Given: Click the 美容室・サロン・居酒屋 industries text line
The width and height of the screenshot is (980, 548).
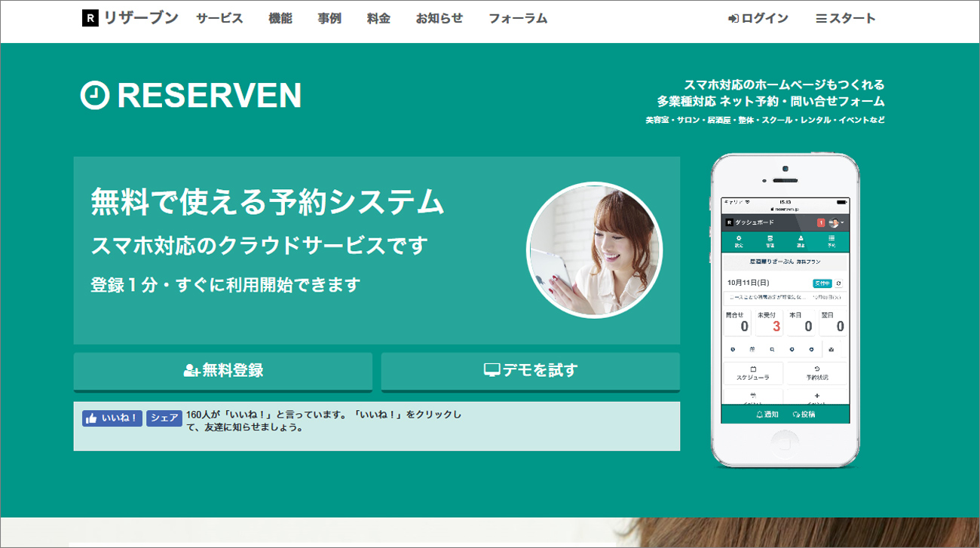Looking at the screenshot, I should [765, 120].
